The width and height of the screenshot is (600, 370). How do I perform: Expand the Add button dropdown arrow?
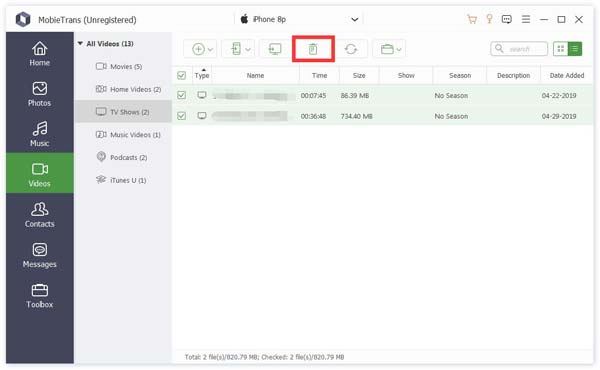[210, 49]
